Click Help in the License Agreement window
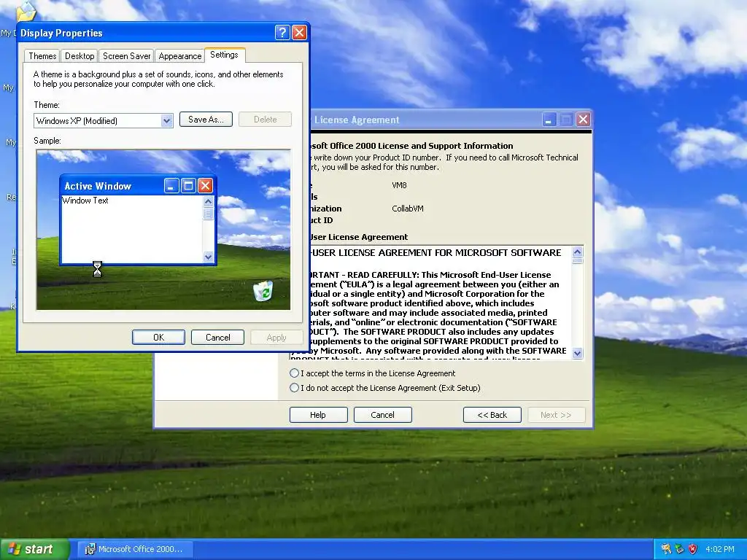747x560 pixels. [318, 415]
